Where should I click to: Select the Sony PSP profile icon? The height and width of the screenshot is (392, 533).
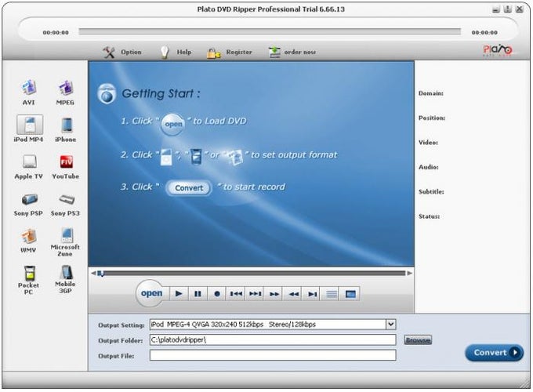[x=30, y=199]
